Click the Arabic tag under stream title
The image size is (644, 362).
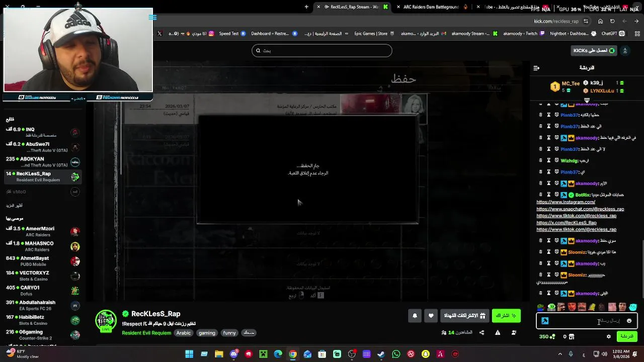tap(184, 333)
